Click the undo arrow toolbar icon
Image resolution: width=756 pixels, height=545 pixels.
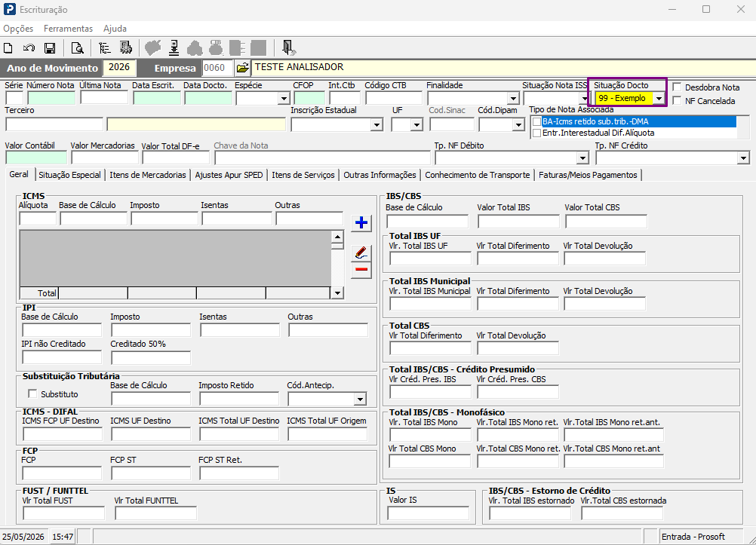(29, 47)
